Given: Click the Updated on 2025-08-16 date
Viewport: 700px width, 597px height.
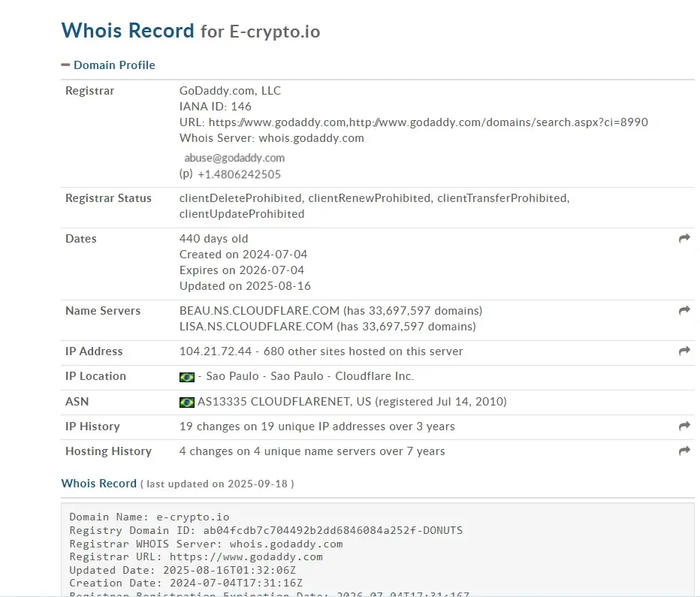Looking at the screenshot, I should coord(245,286).
